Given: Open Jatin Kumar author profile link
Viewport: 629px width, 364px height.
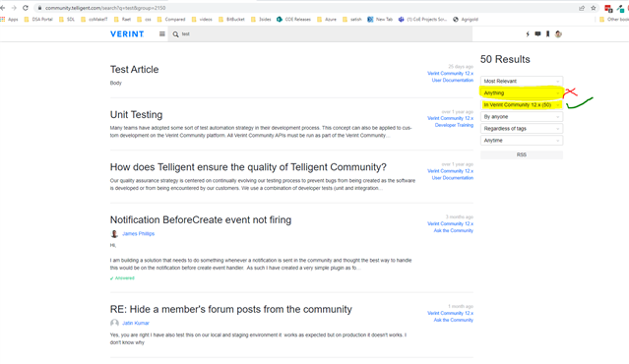Looking at the screenshot, I should click(x=136, y=323).
